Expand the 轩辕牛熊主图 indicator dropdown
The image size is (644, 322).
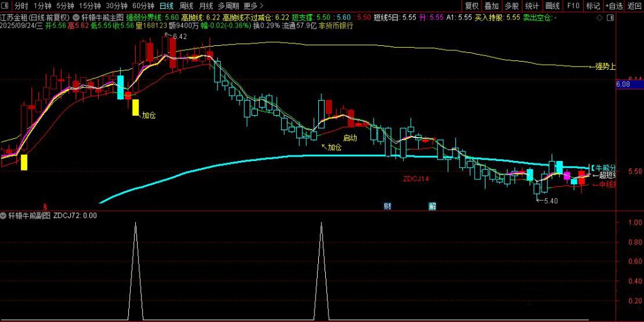(77, 18)
